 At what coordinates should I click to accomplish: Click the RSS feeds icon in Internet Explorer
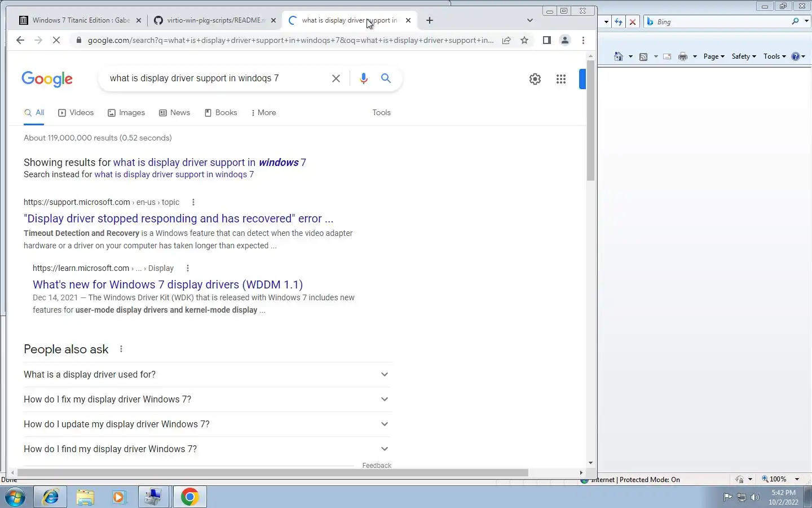click(x=643, y=56)
